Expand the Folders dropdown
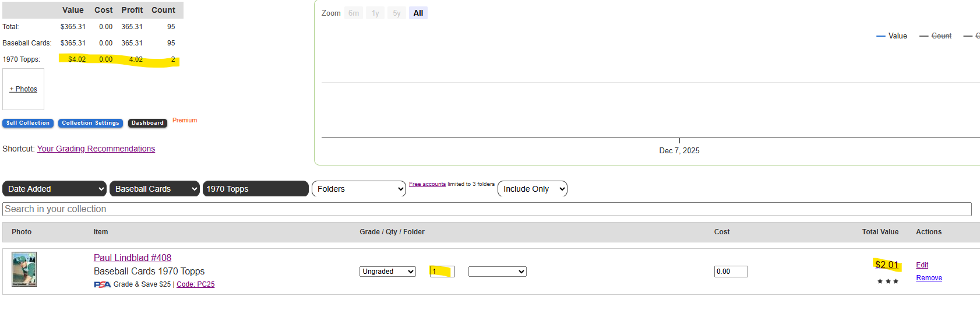The width and height of the screenshot is (980, 310). 359,189
